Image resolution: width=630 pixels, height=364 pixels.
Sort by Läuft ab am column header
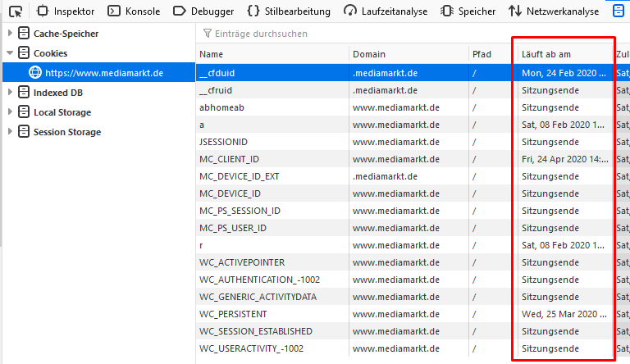click(564, 54)
